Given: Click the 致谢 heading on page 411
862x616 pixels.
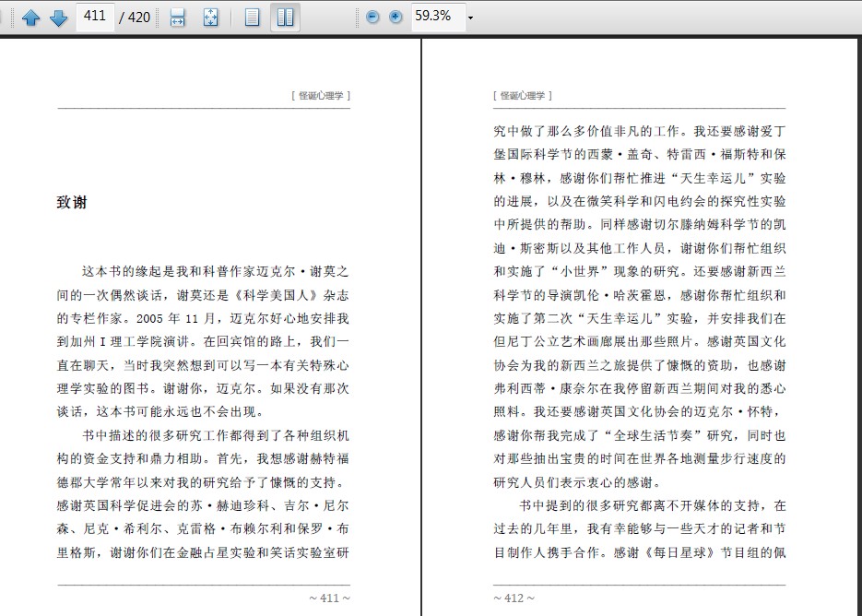Looking at the screenshot, I should point(72,202).
